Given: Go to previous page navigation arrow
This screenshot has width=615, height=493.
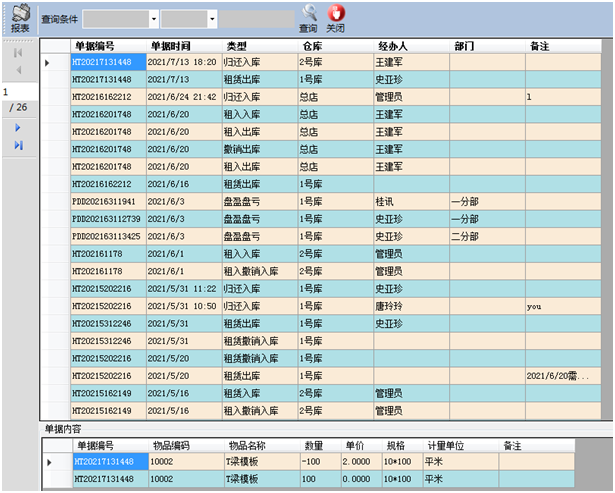Looking at the screenshot, I should pyautogui.click(x=18, y=70).
